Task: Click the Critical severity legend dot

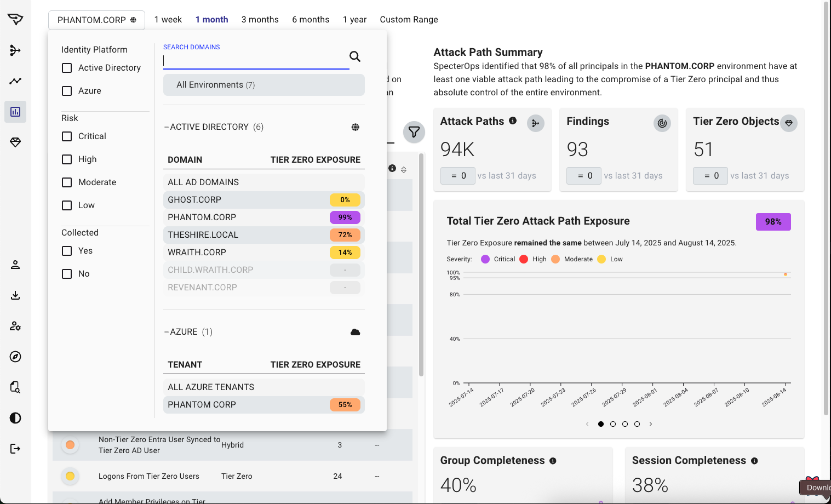Action: coord(485,259)
